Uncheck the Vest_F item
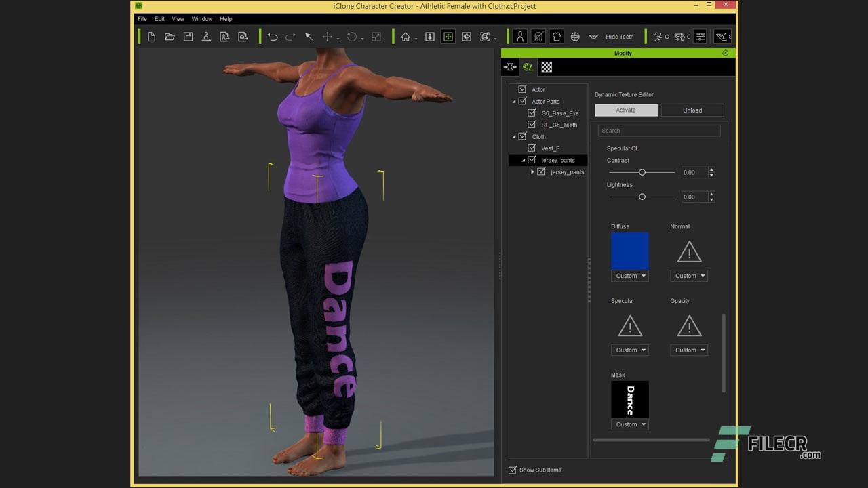The image size is (868, 488). 532,148
